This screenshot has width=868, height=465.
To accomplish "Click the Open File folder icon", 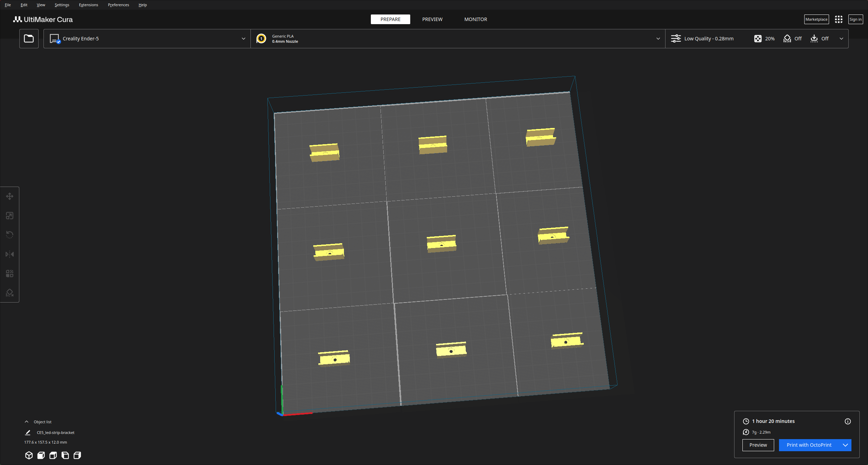I will tap(29, 39).
